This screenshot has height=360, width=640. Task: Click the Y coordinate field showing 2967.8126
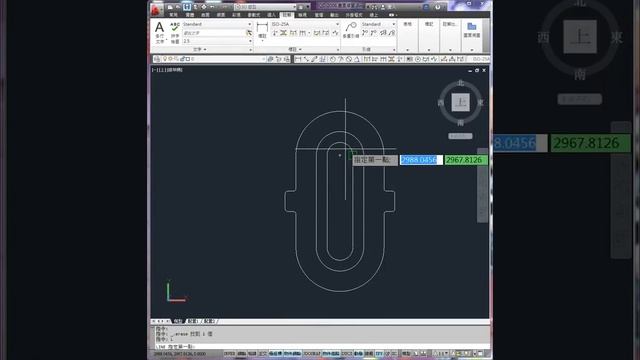(x=466, y=160)
